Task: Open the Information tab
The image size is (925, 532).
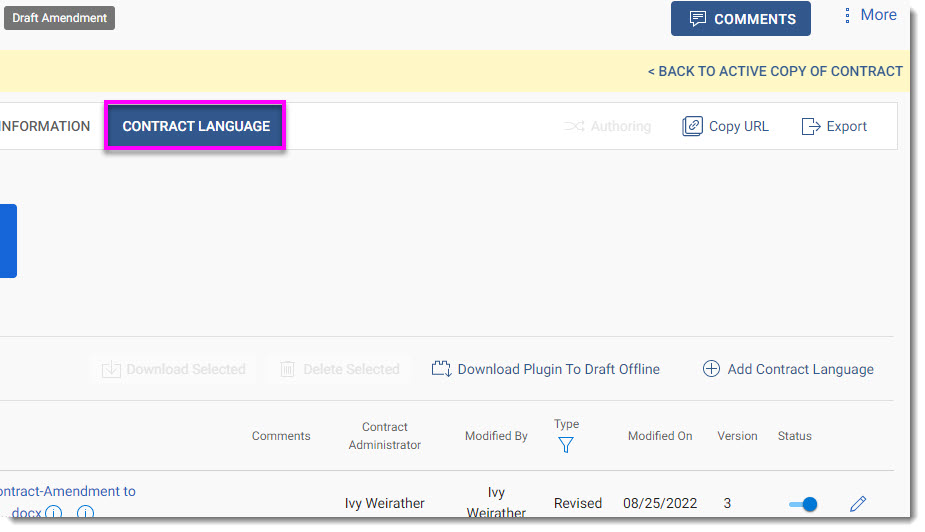Action: tap(45, 126)
